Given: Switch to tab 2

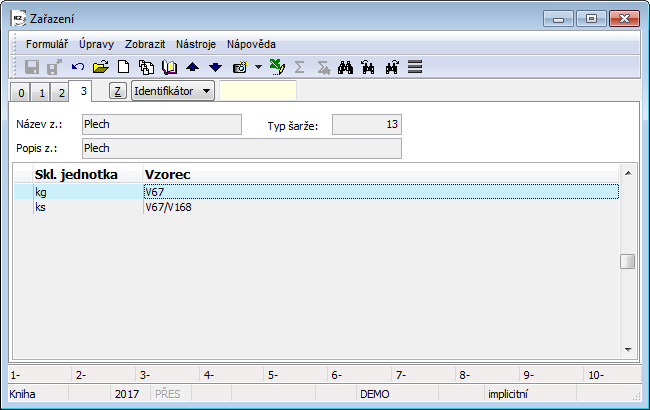Looking at the screenshot, I should click(61, 92).
